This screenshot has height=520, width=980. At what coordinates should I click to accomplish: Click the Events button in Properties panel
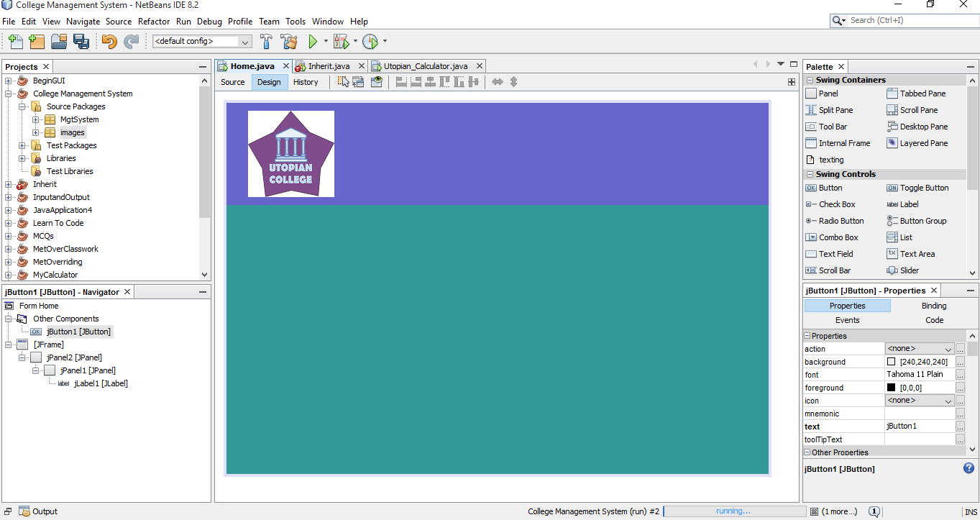point(847,319)
